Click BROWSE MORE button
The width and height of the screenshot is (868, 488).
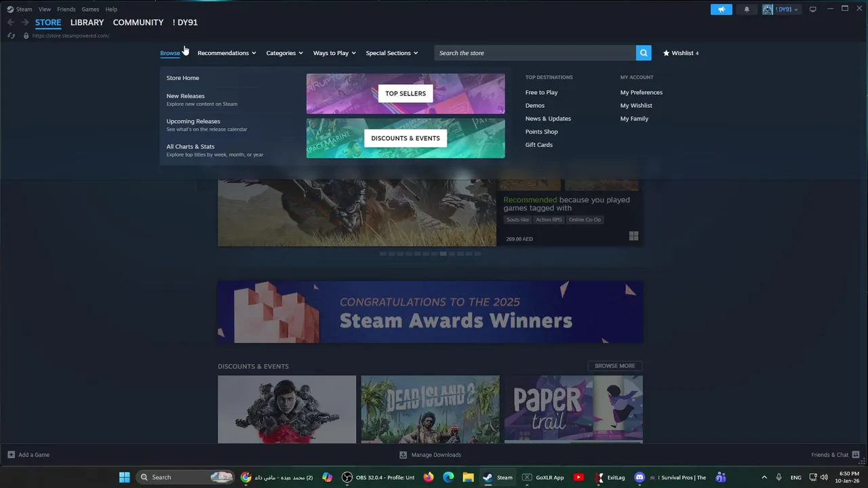tap(615, 366)
